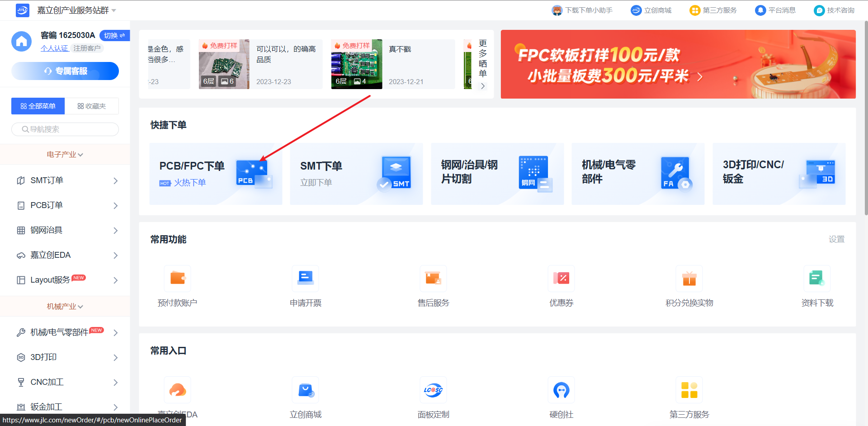Click the 下载下单小助手 mascot icon
868x426 pixels.
coord(557,10)
